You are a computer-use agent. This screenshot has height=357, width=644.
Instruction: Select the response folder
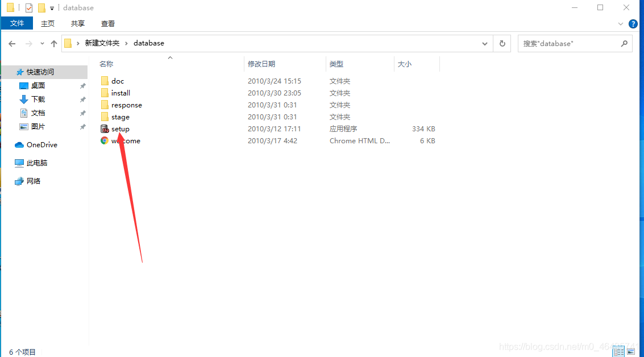tap(127, 105)
